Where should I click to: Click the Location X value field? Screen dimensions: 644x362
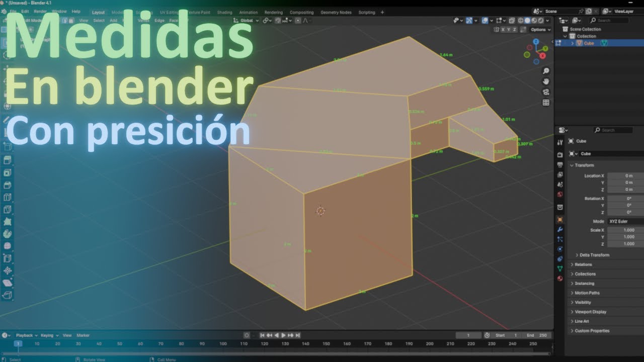625,175
